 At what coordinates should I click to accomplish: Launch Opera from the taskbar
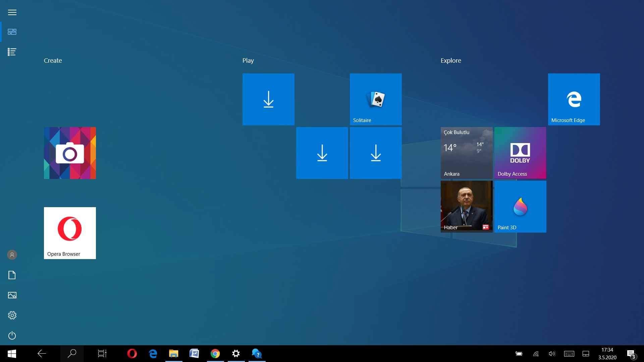(x=132, y=354)
